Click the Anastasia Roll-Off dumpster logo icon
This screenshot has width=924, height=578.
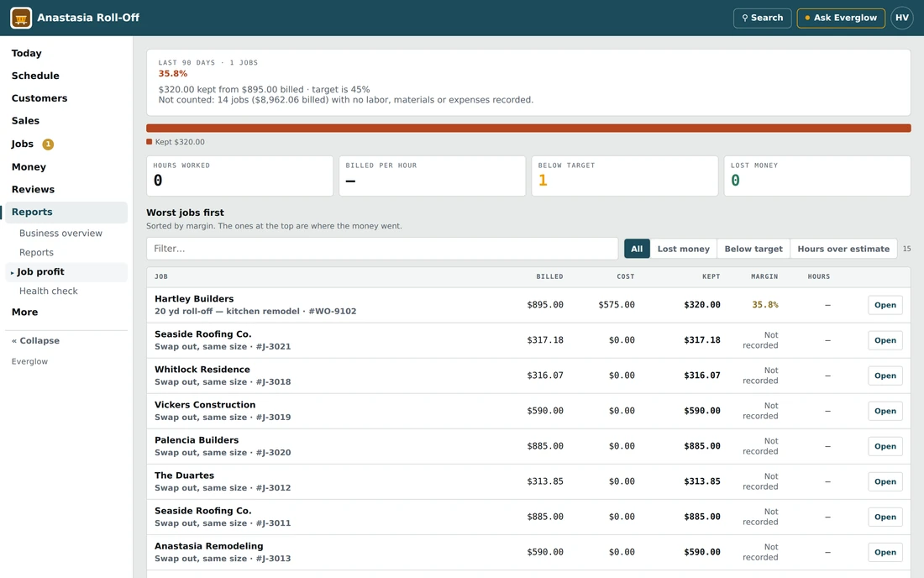[21, 18]
